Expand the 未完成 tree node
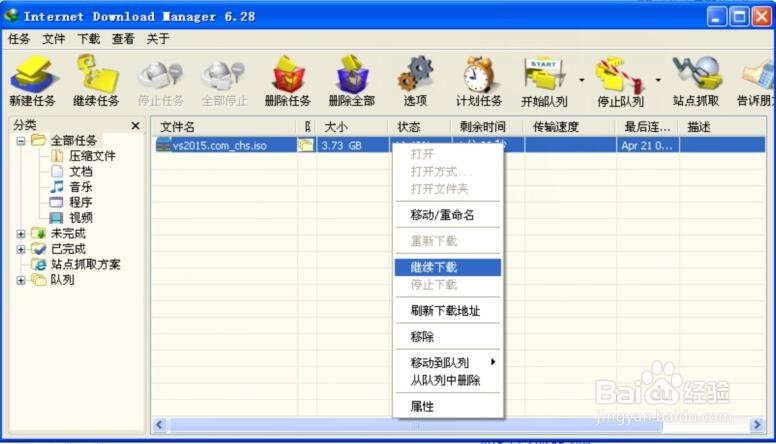This screenshot has width=776, height=444. coord(21,234)
